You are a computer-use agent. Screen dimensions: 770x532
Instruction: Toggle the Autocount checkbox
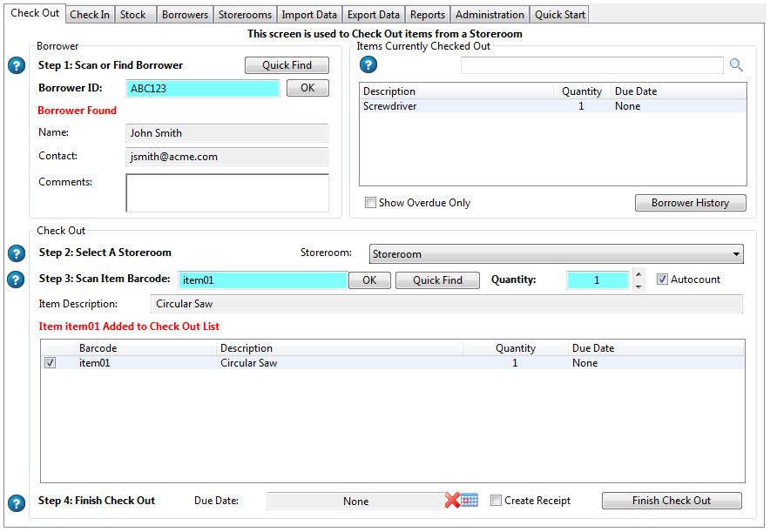(x=662, y=279)
